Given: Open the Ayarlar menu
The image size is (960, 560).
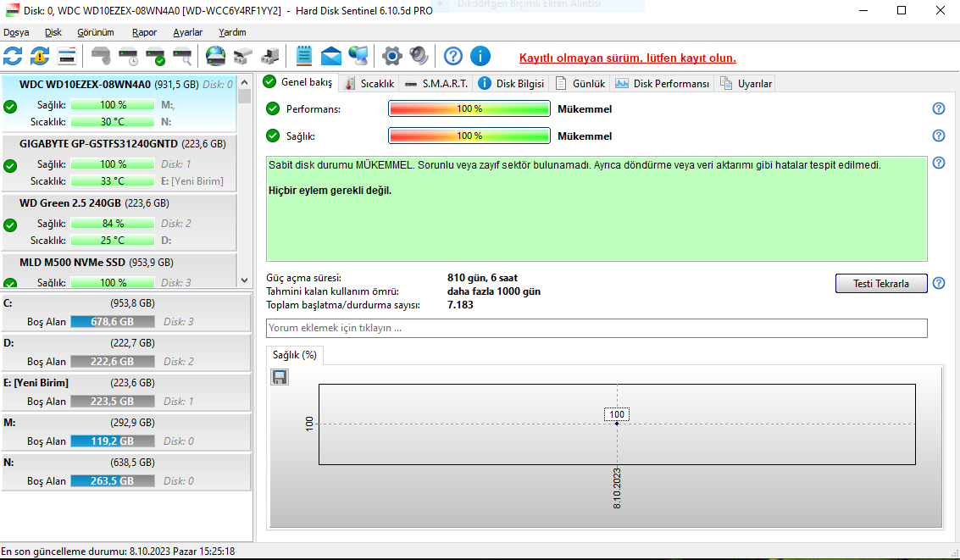Looking at the screenshot, I should click(187, 32).
